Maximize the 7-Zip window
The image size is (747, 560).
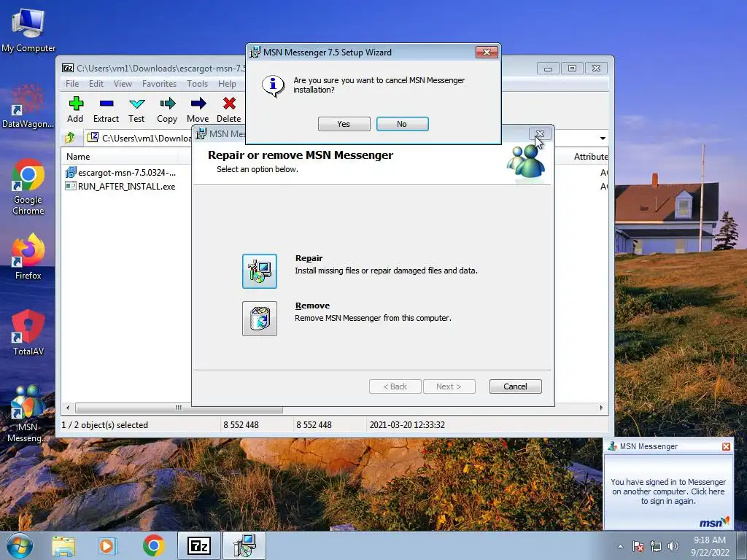pos(572,69)
